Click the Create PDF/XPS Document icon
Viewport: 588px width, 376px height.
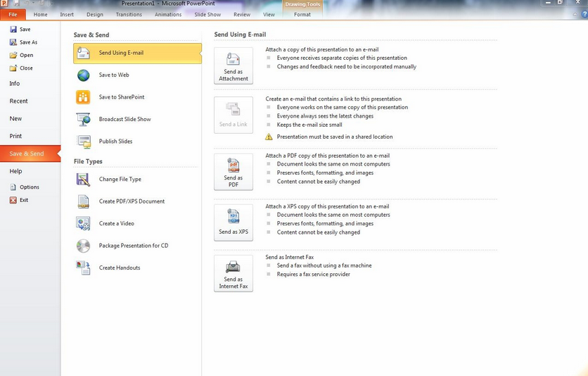click(83, 201)
